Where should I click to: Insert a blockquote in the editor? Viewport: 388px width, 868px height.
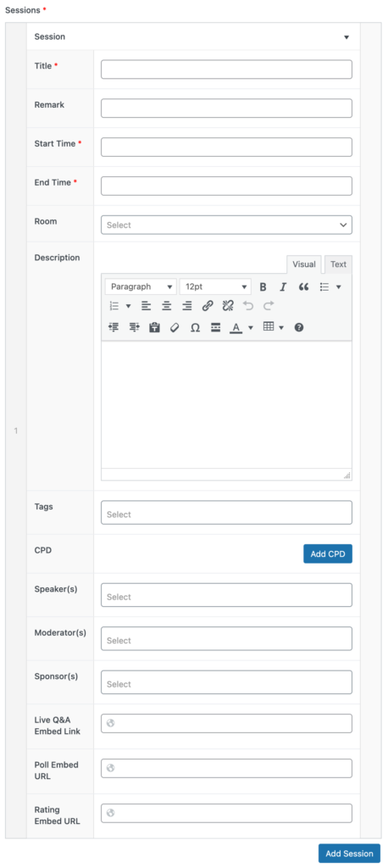[x=303, y=287]
